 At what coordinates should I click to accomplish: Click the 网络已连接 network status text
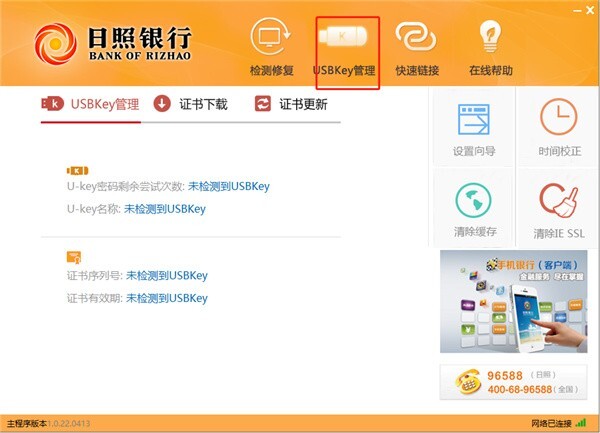[x=551, y=423]
